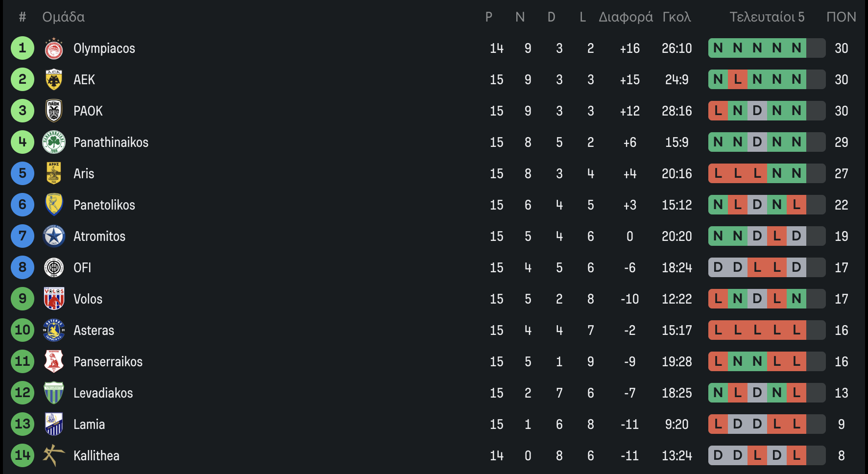Click the Panserraikos red crest
This screenshot has width=868, height=474.
click(x=54, y=362)
